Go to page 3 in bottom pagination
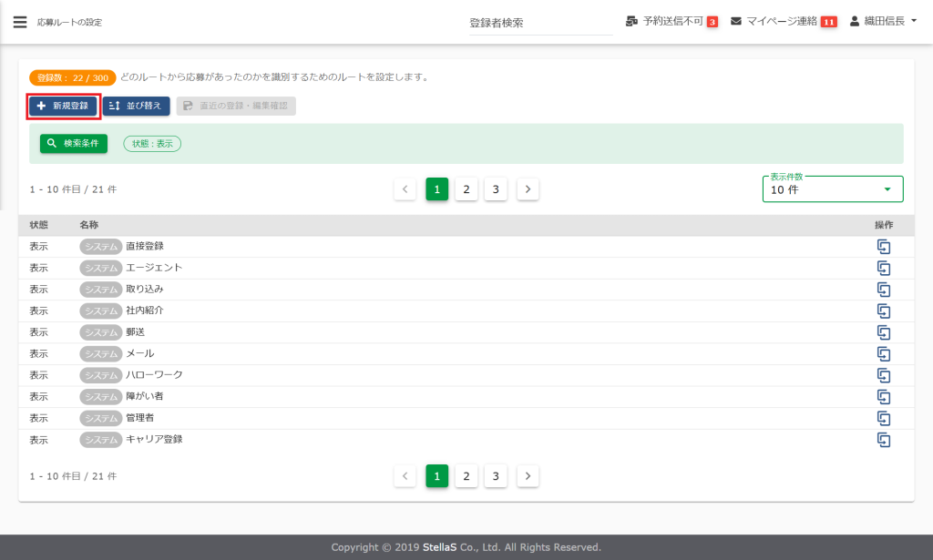The image size is (933, 560). pyautogui.click(x=496, y=476)
